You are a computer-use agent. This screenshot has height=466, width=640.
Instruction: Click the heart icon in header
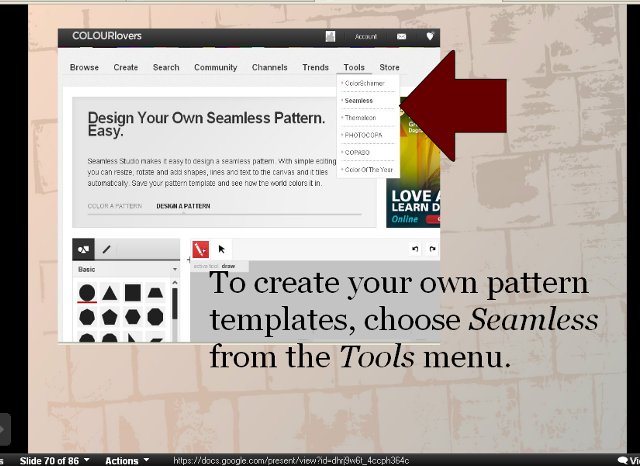tap(430, 36)
